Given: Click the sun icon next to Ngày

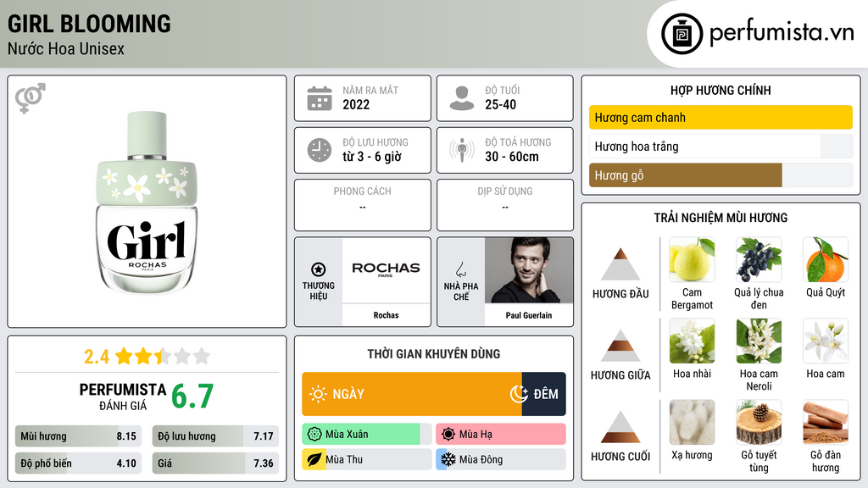Looking at the screenshot, I should 319,394.
